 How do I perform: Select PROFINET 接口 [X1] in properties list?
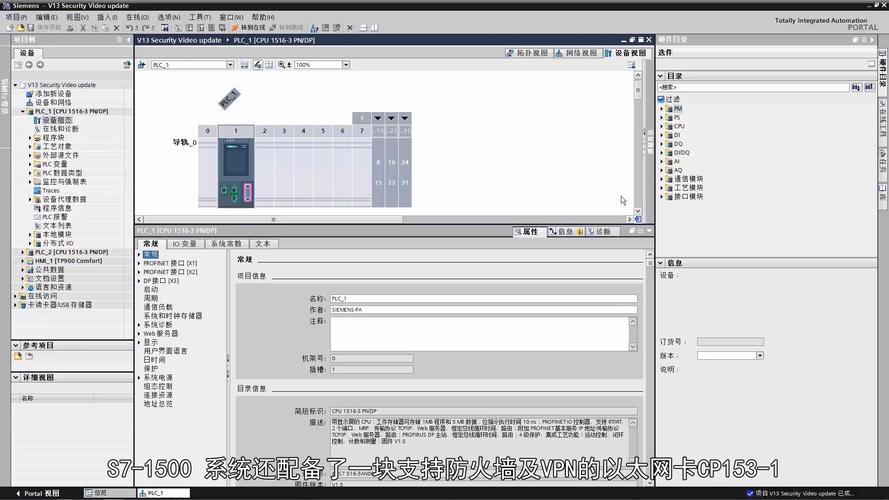pos(170,264)
